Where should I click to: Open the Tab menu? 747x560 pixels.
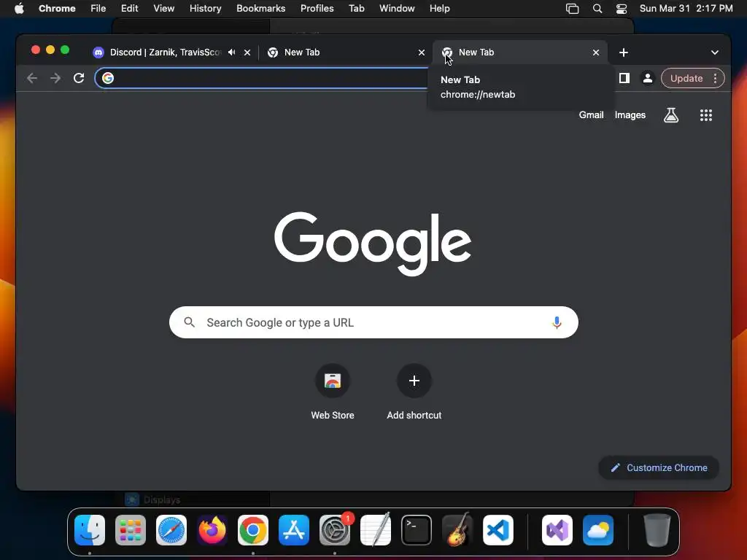pyautogui.click(x=356, y=9)
